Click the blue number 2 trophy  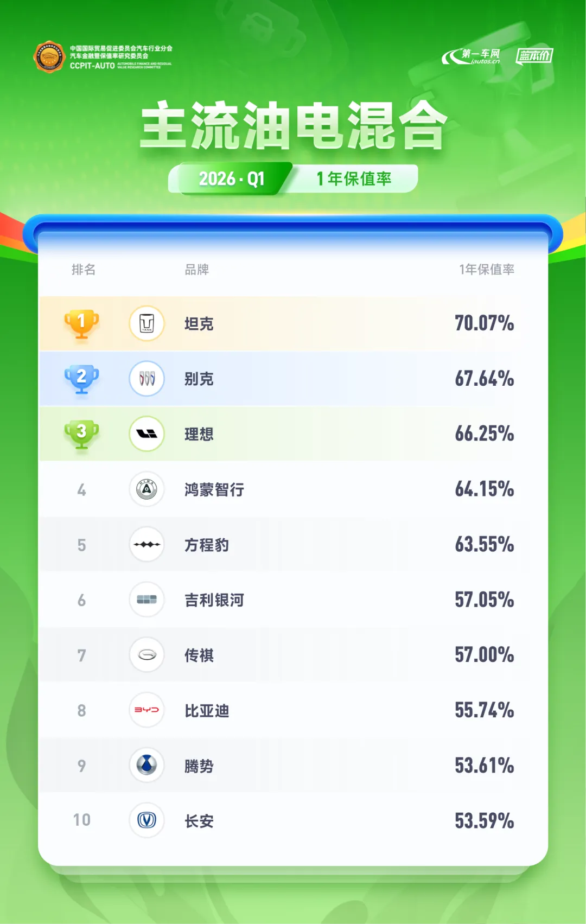[x=81, y=379]
